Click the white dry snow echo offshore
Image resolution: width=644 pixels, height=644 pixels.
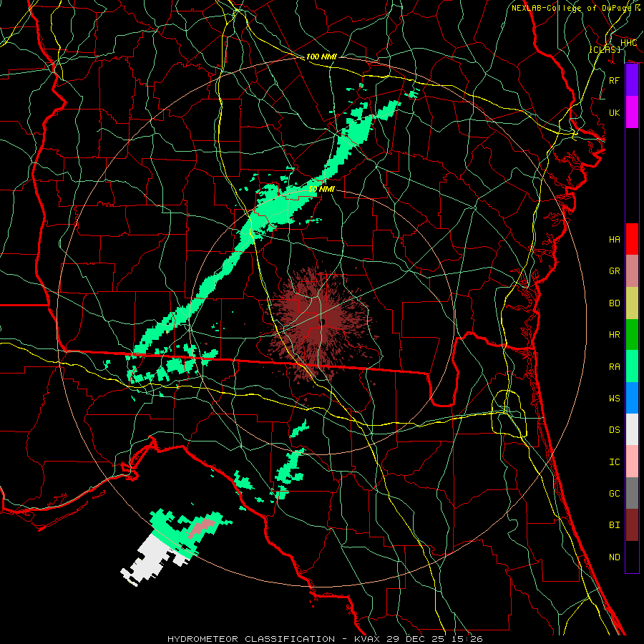pyautogui.click(x=150, y=560)
